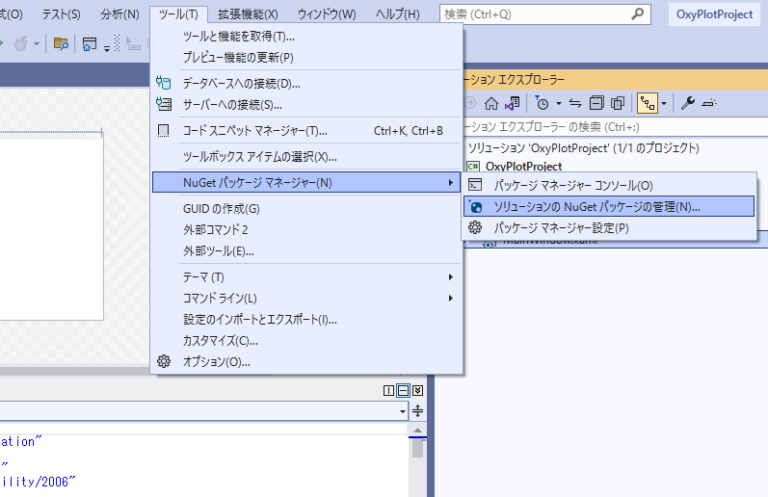This screenshot has width=768, height=497.
Task: Click the C# project icon for OxyPlotProject
Action: click(x=473, y=166)
